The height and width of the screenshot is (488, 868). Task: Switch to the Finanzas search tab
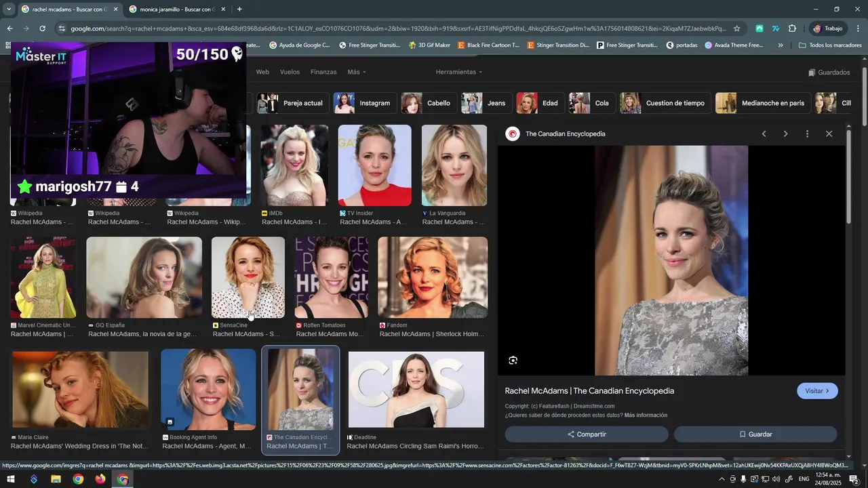[x=323, y=72]
